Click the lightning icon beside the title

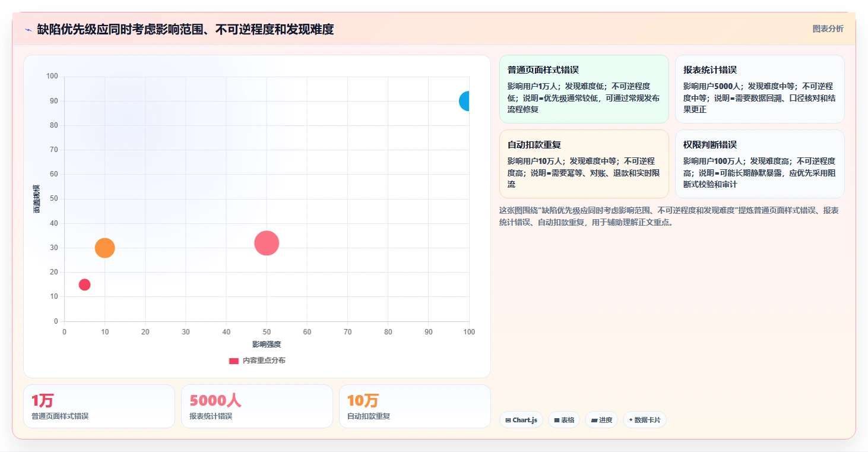[28, 29]
